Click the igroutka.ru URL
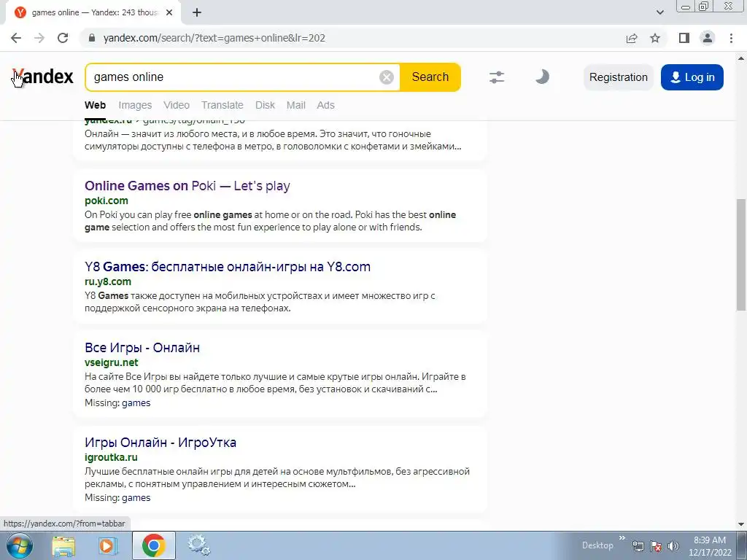 point(111,457)
